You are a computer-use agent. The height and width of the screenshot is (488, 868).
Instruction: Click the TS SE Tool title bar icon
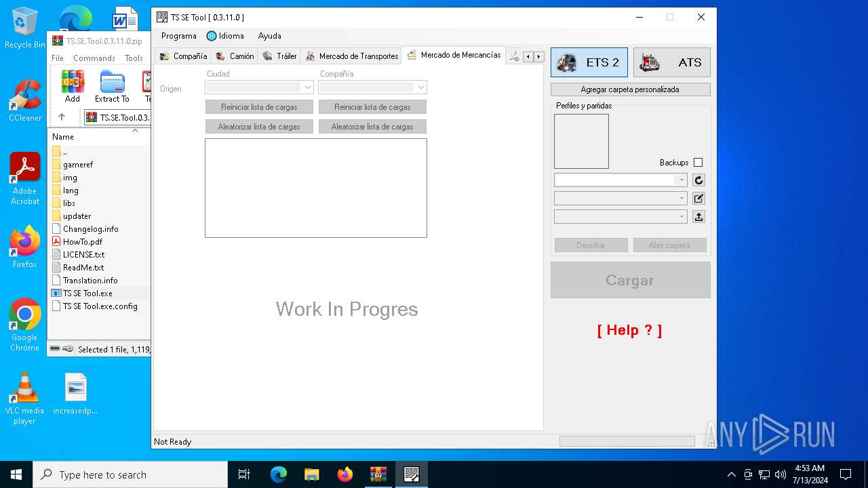(x=162, y=17)
